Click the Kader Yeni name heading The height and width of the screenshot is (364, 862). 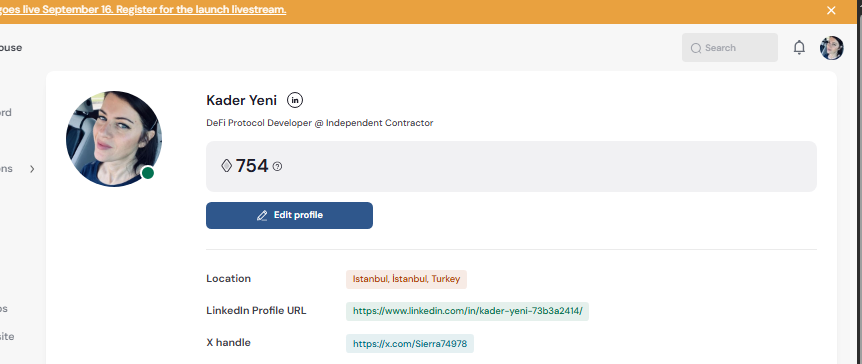[241, 101]
